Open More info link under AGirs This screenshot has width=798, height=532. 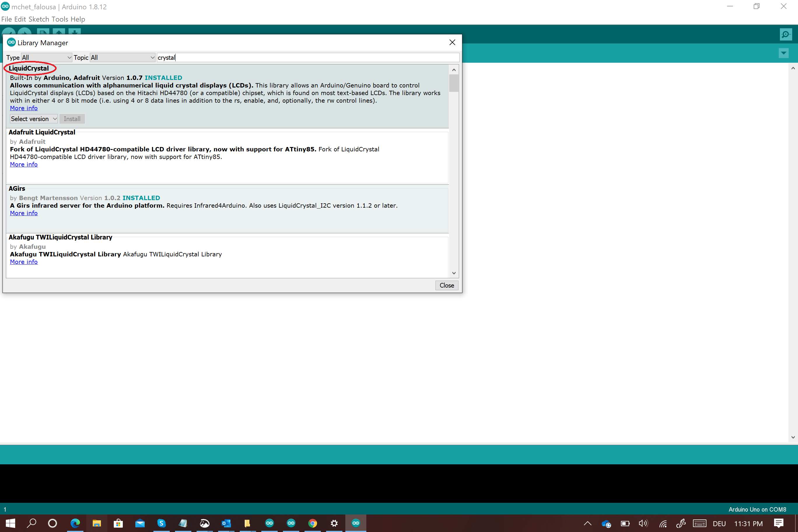click(x=24, y=213)
